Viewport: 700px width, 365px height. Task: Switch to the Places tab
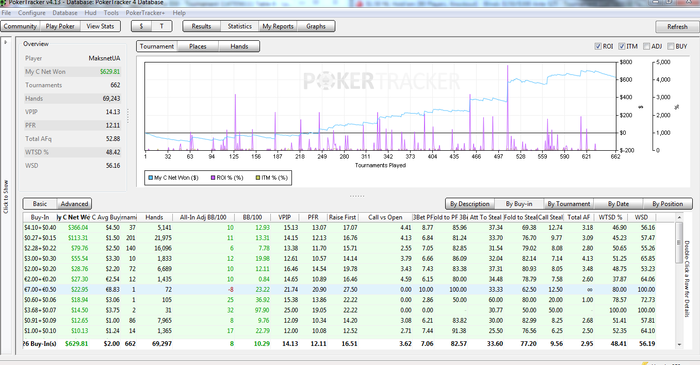[x=198, y=46]
